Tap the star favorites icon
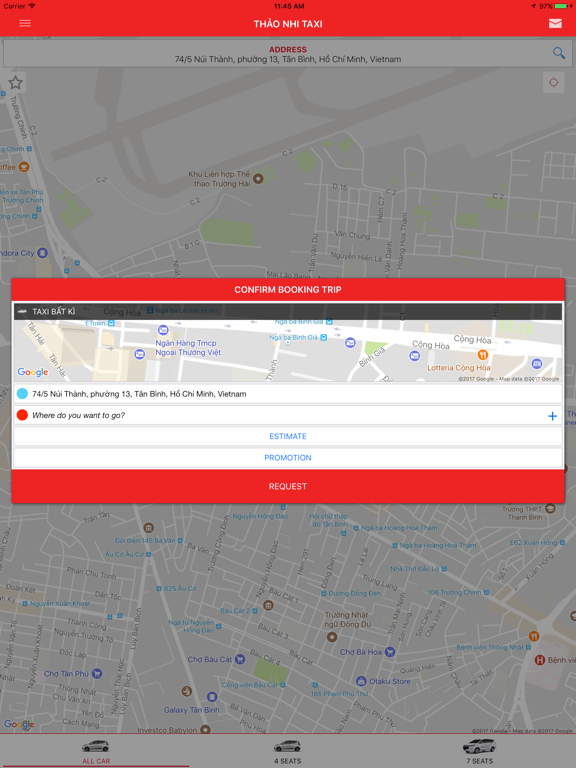576x768 pixels. coord(16,82)
